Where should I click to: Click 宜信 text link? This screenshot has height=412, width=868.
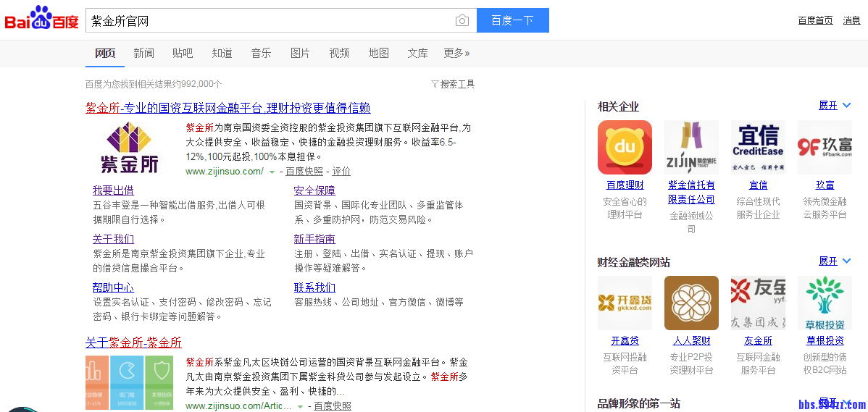(x=758, y=185)
